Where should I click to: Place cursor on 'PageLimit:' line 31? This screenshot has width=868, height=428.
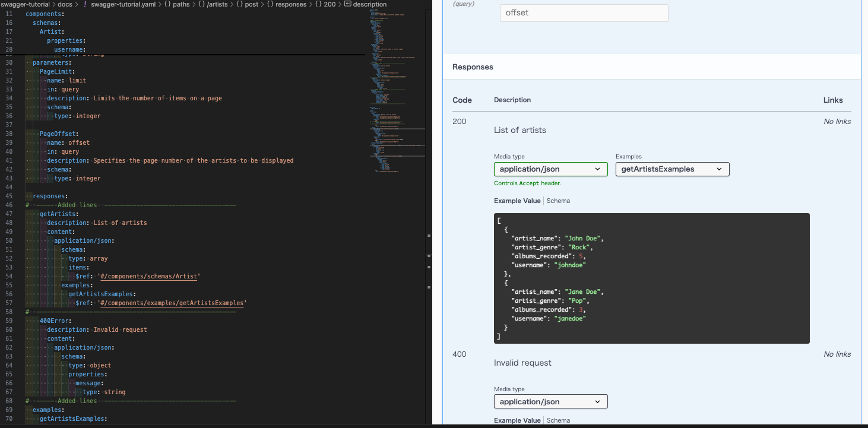pos(57,71)
